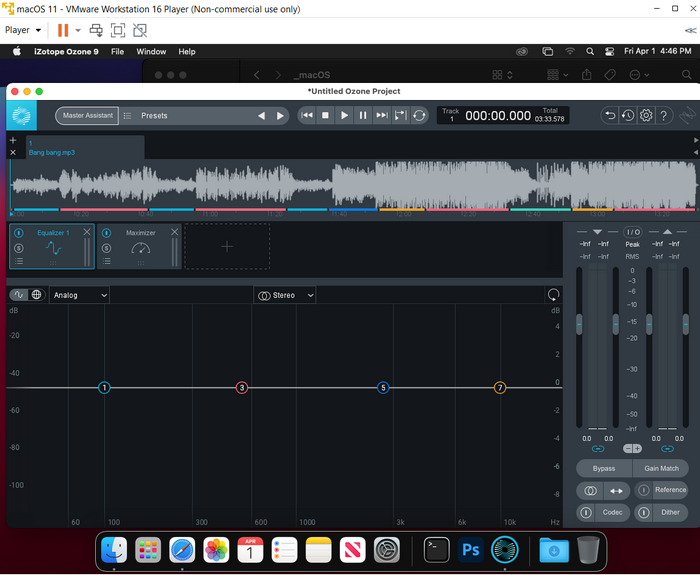
Task: Toggle Codec power button
Action: click(x=586, y=512)
